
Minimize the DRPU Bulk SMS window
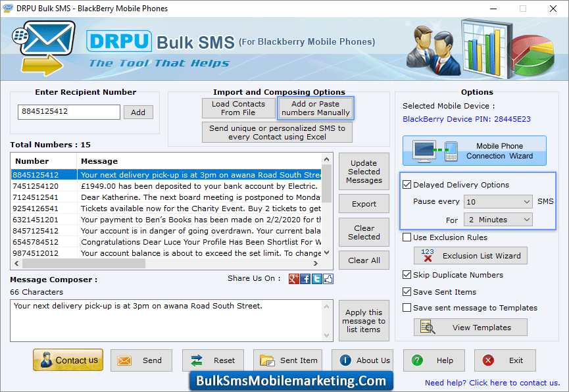pos(493,9)
